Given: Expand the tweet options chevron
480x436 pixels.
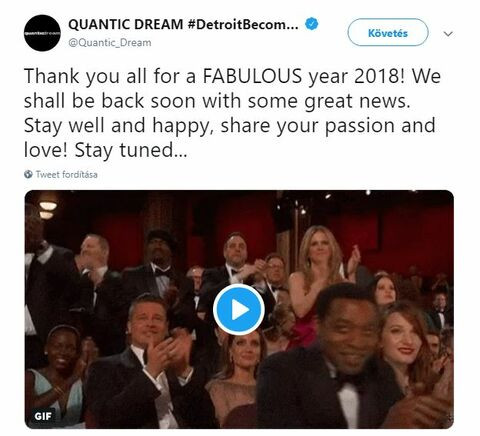Looking at the screenshot, I should [448, 34].
